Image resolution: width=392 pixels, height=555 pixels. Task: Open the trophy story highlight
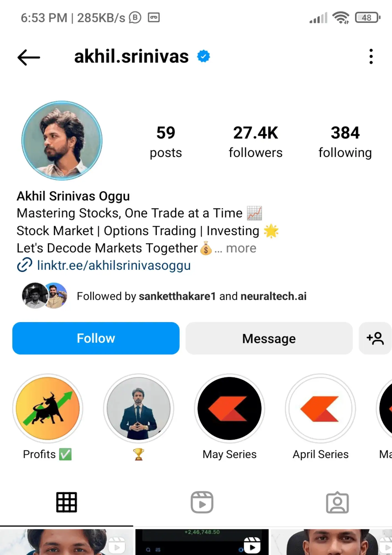(139, 408)
